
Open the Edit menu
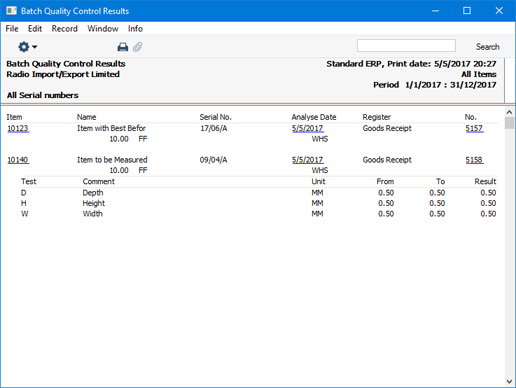click(x=35, y=29)
